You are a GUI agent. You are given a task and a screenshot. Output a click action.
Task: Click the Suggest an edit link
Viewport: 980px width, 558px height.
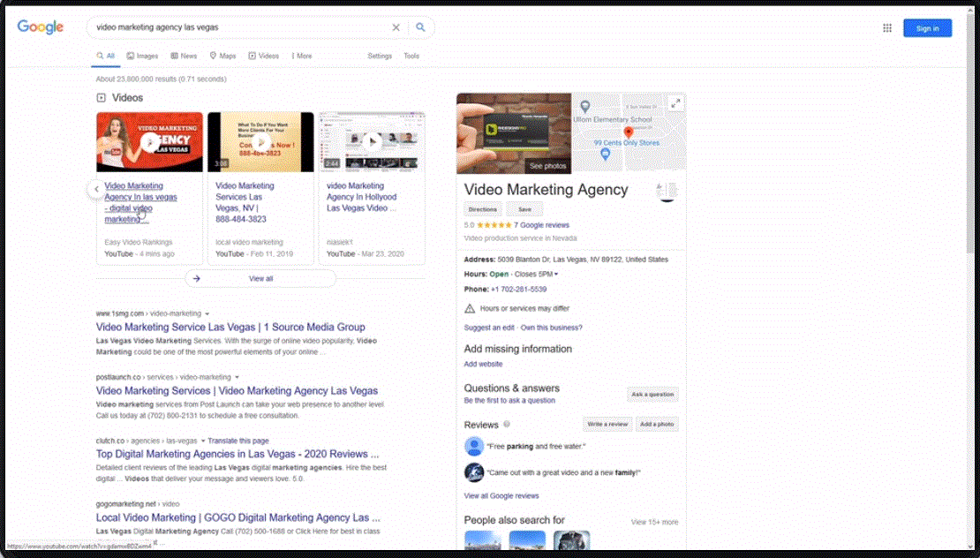(489, 328)
